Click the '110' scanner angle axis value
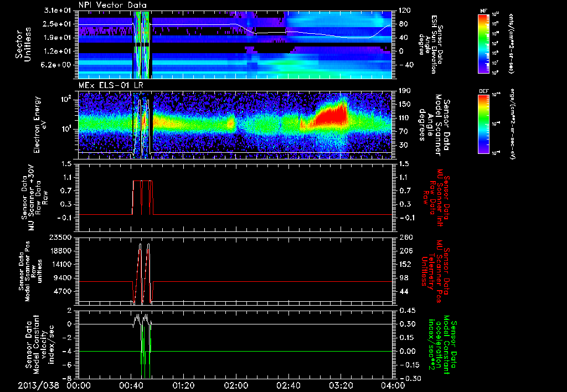This screenshot has width=567, height=392. point(405,118)
